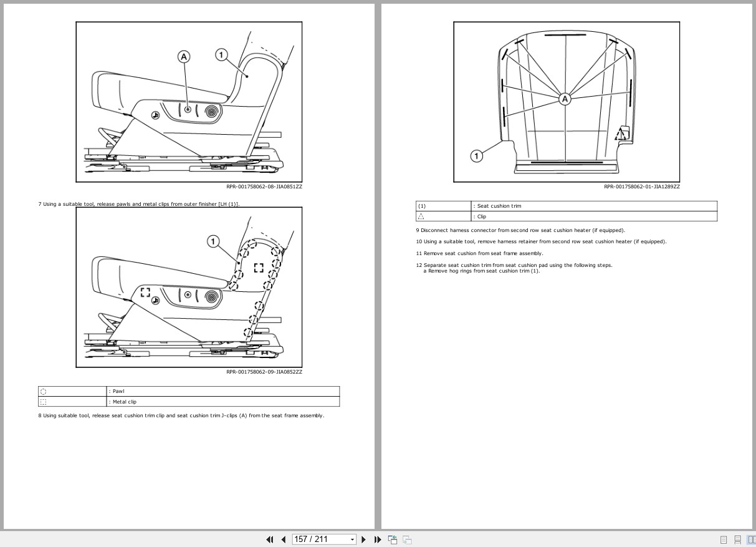
Task: Click the 'Metal clip' legend table cell
Action: tap(223, 402)
